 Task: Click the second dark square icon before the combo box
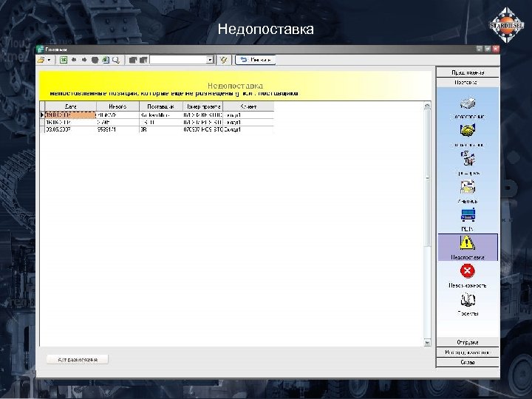[x=143, y=60]
